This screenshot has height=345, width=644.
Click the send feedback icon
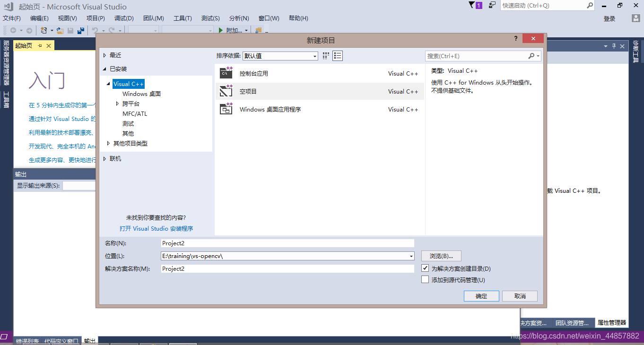click(x=492, y=5)
